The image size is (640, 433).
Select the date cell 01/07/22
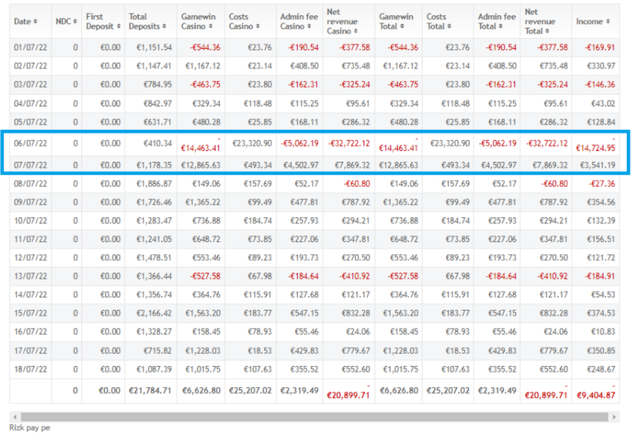[31, 47]
